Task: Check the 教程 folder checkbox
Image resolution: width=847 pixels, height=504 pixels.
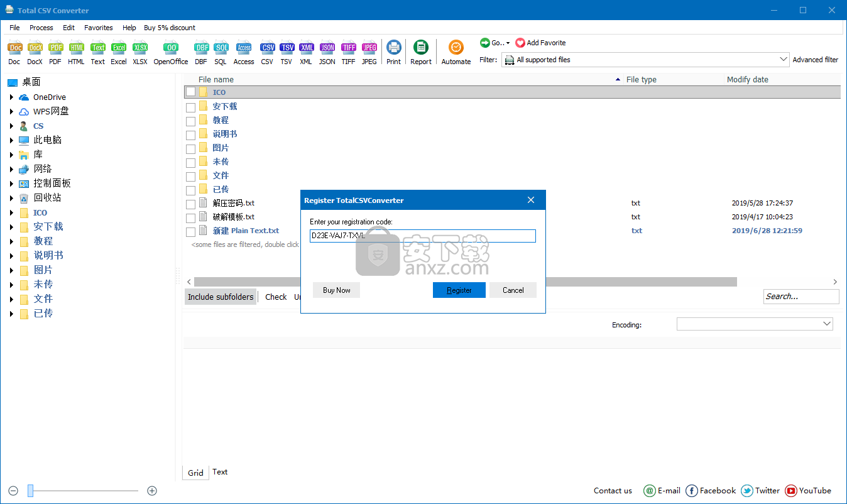Action: [190, 121]
